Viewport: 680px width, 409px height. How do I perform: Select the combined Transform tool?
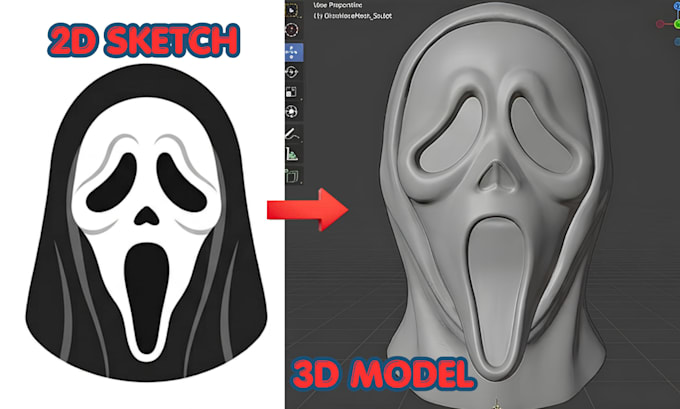click(x=292, y=112)
